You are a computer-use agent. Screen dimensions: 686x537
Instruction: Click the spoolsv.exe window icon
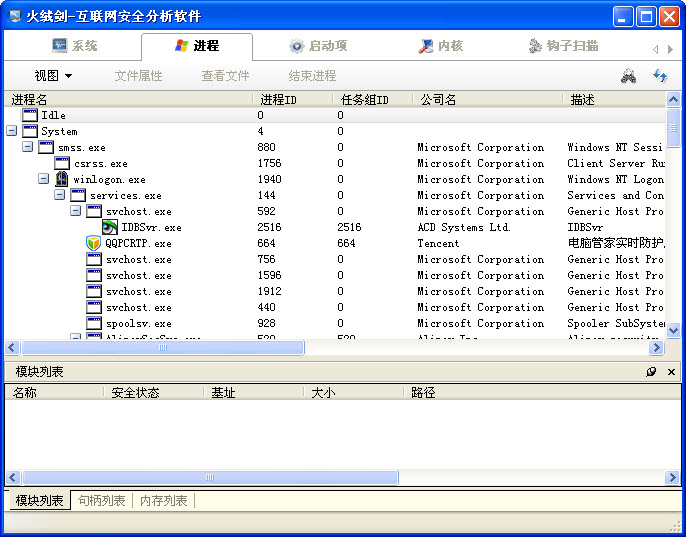pyautogui.click(x=94, y=323)
